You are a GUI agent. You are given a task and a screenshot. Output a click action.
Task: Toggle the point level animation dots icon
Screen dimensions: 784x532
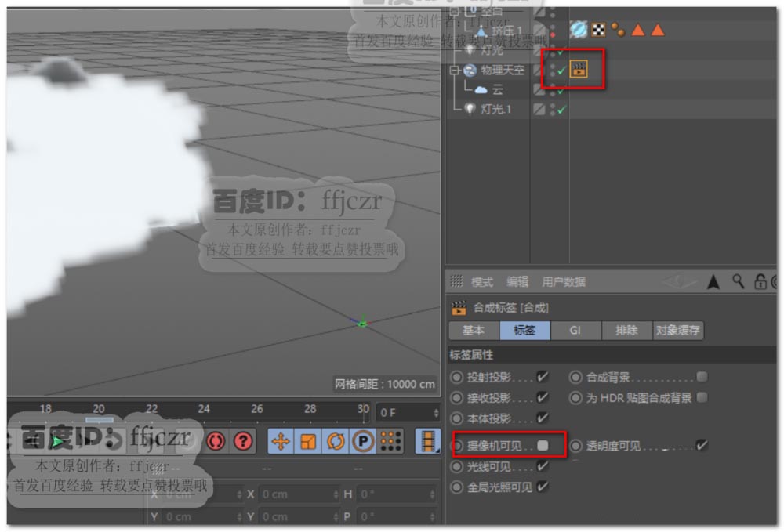tap(390, 442)
